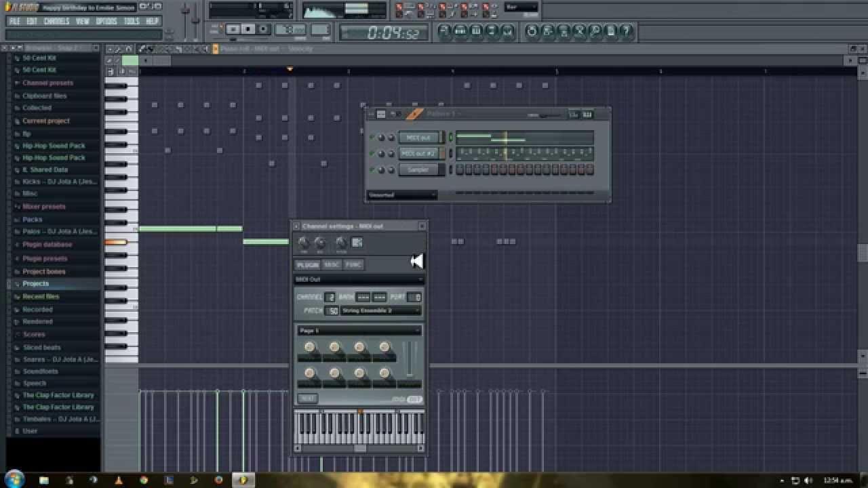Image resolution: width=868 pixels, height=488 pixels.
Task: Click the User folder in browser
Action: [30, 431]
